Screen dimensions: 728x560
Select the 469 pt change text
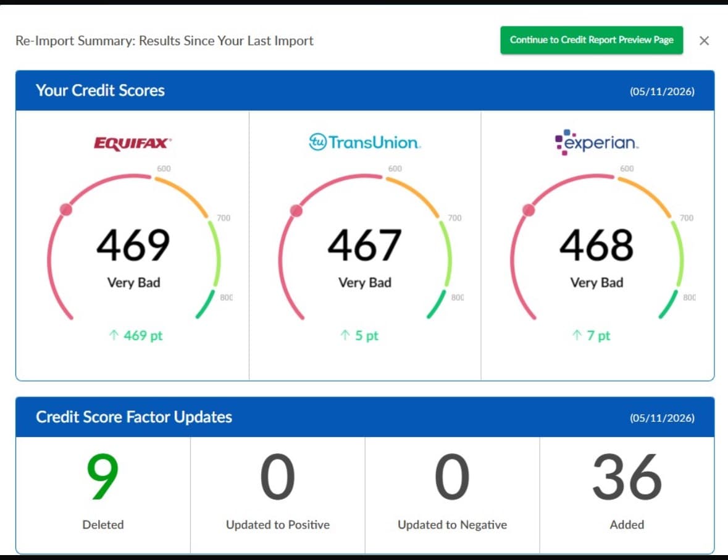[143, 336]
